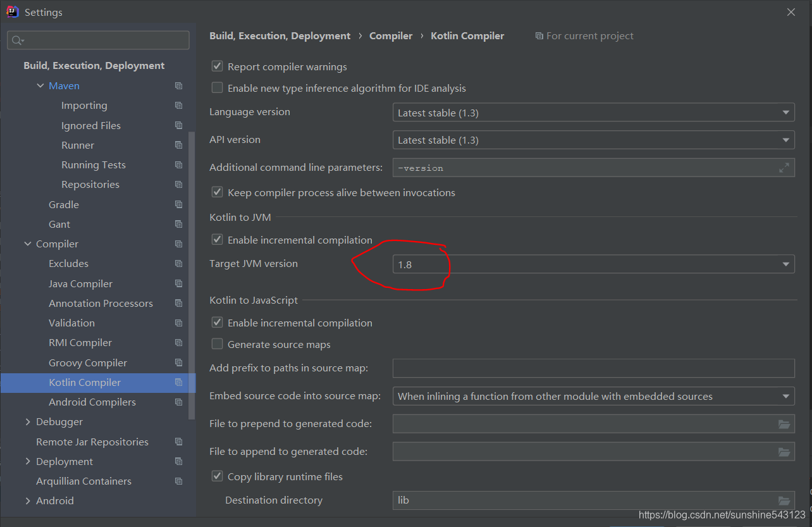Enable new type inference algorithm checkbox
The image size is (812, 527).
[218, 88]
